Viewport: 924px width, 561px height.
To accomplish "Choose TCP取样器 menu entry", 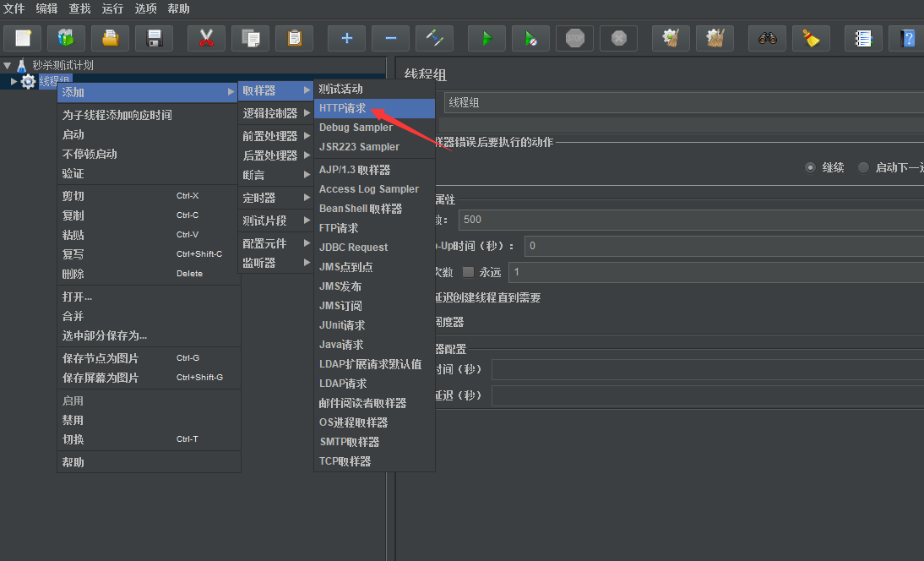I will click(374, 461).
